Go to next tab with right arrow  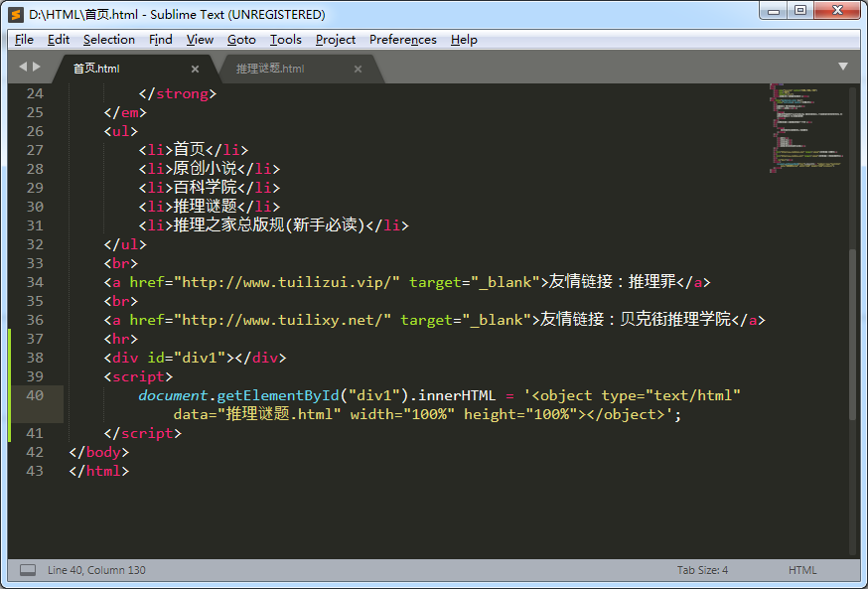(x=37, y=67)
